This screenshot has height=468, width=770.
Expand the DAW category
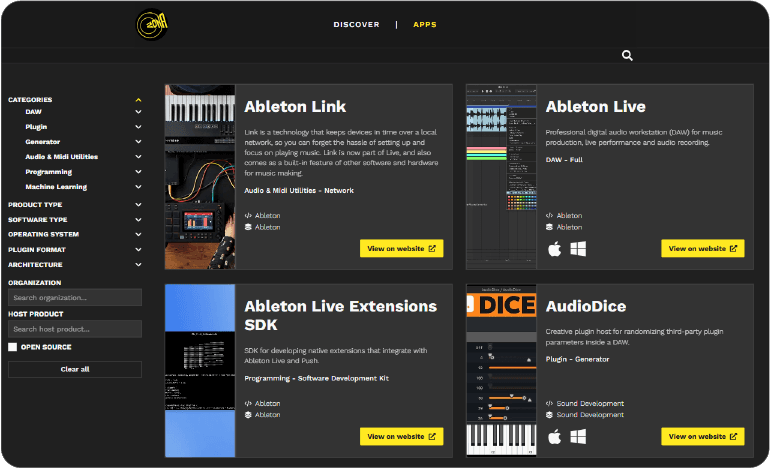point(138,112)
